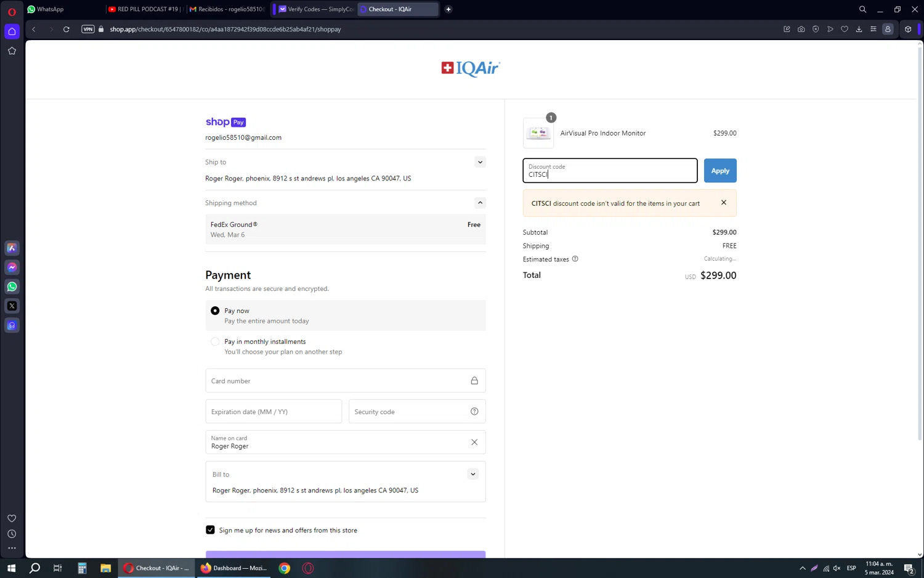
Task: Collapse the Shipping method section
Action: [480, 203]
